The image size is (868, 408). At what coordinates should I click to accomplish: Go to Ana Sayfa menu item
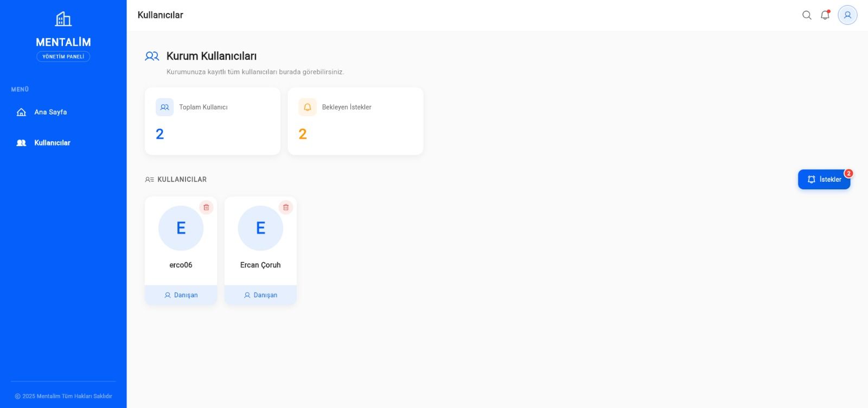[63, 112]
